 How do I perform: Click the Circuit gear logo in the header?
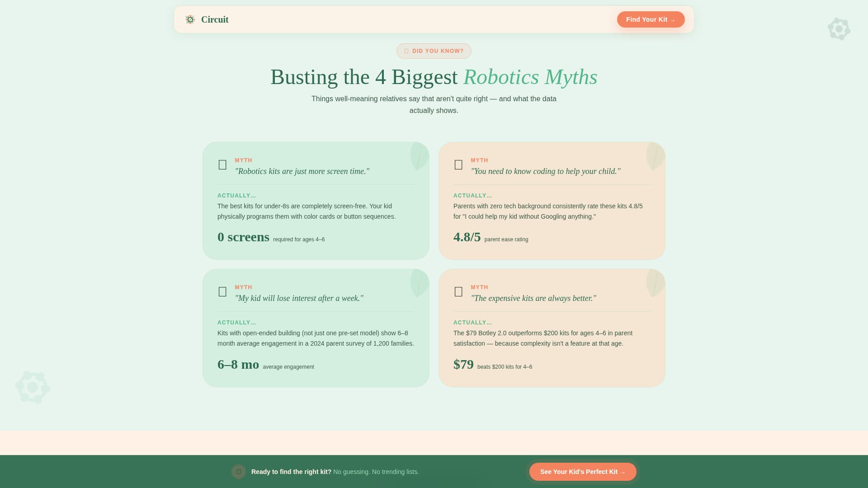(x=190, y=19)
